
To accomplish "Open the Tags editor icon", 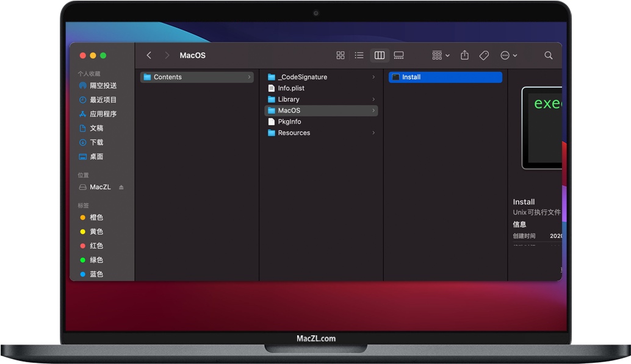I will click(x=484, y=55).
